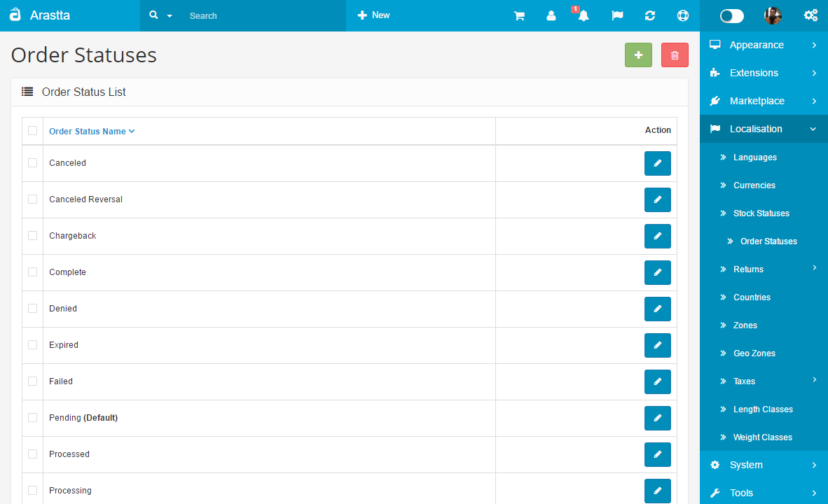Open the shopping cart icon in top bar
Image resolution: width=828 pixels, height=504 pixels.
[519, 16]
